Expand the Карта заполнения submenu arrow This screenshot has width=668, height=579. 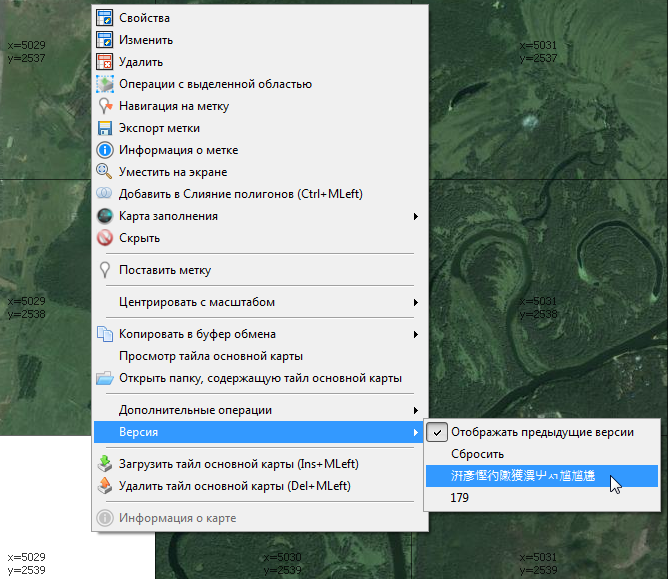(x=415, y=216)
